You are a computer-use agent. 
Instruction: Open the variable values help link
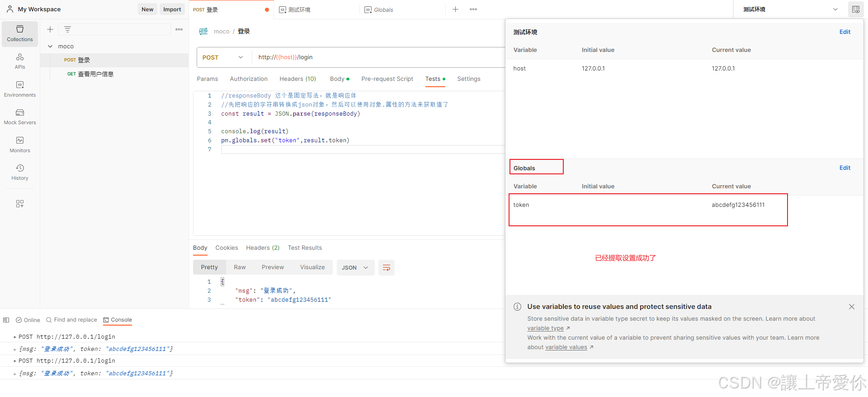pos(566,347)
